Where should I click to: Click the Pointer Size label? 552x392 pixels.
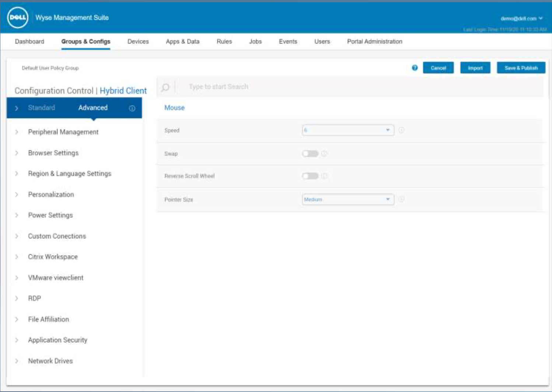[179, 200]
